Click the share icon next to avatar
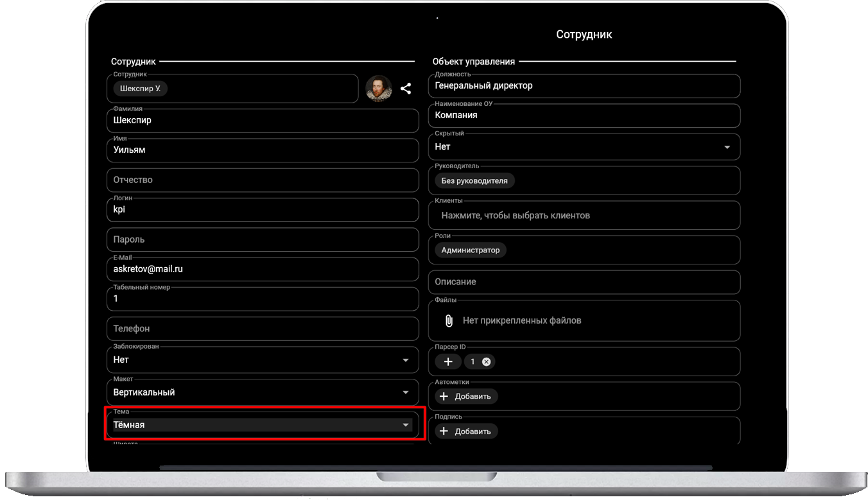Screen dimensions: 868x504 406,89
